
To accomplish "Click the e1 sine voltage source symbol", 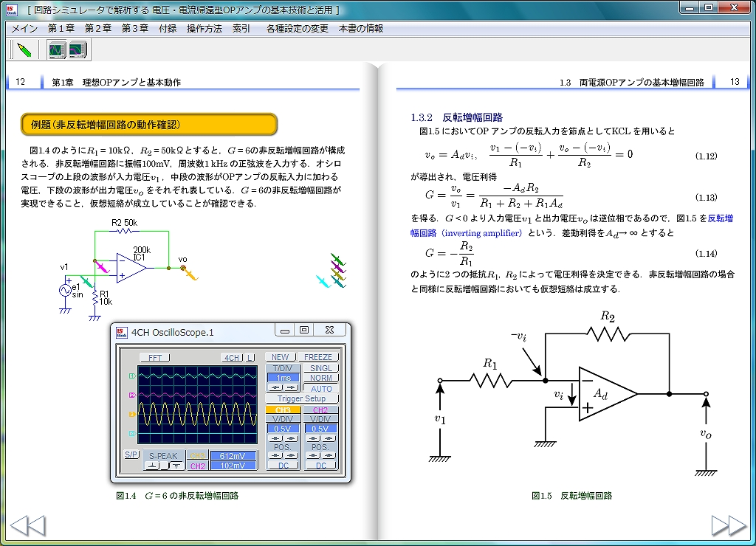I will (66, 290).
